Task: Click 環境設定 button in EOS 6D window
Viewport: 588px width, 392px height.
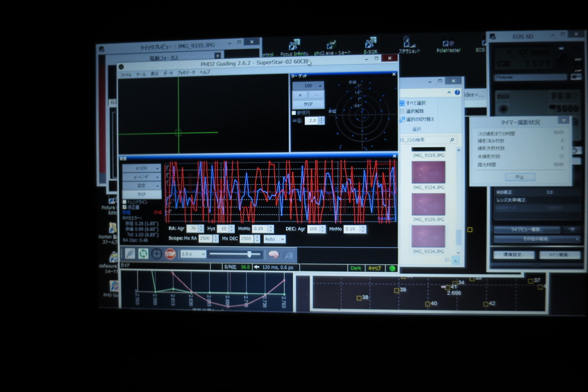Action: tap(513, 255)
